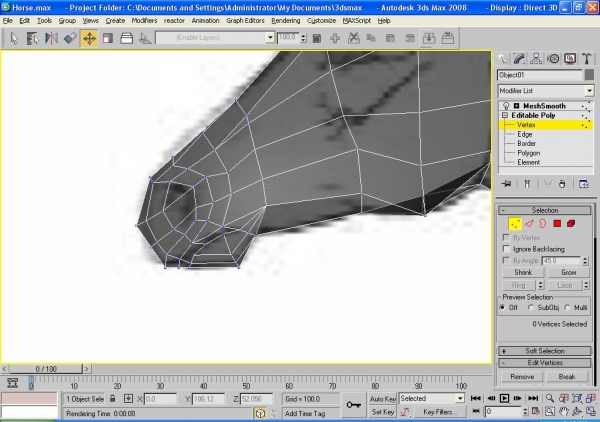Select Preview Selection SubObj radio
The image size is (600, 422).
click(531, 307)
